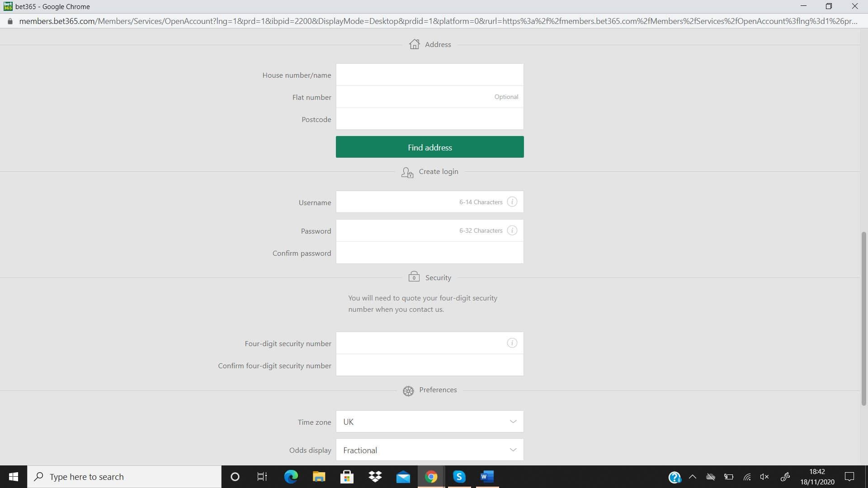Viewport: 868px width, 488px height.
Task: Open Mail app from taskbar
Action: tap(403, 477)
